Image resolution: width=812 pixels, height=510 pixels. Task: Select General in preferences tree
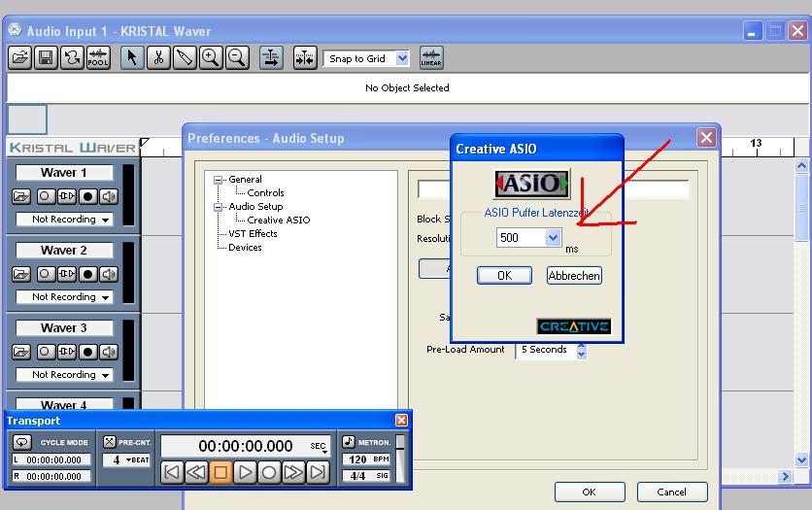245,179
